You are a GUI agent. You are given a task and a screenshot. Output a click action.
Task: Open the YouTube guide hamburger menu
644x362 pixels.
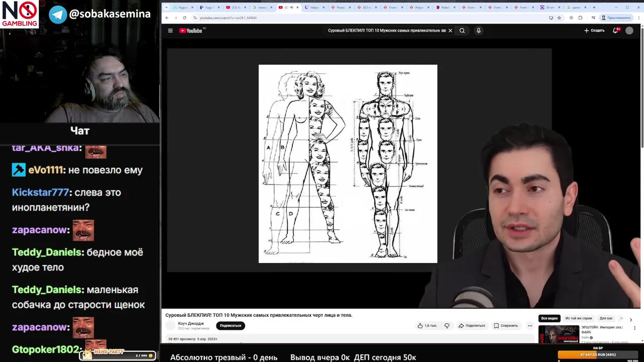click(x=170, y=31)
